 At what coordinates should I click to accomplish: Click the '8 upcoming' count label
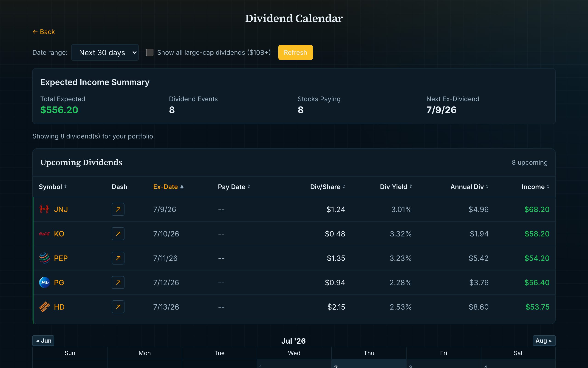pyautogui.click(x=530, y=162)
